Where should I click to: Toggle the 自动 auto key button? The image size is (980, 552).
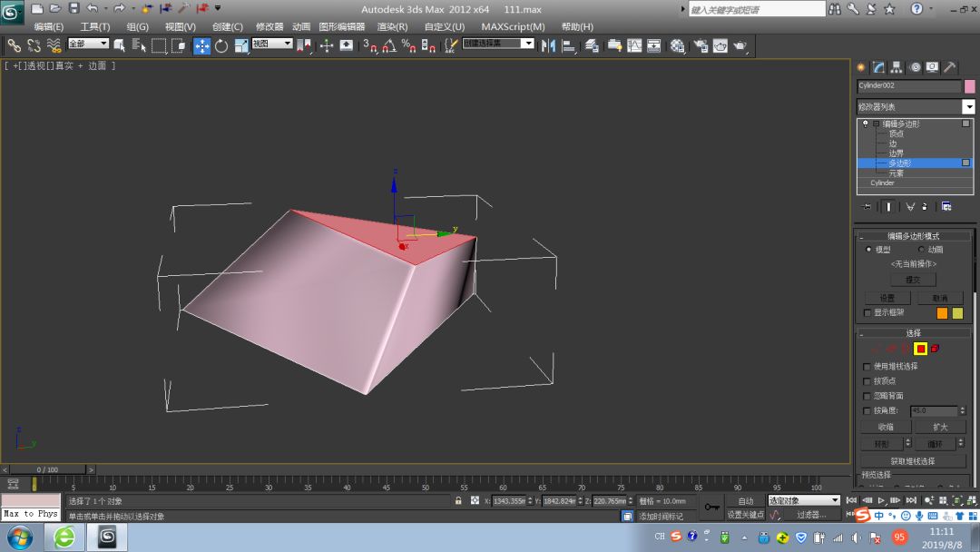tap(746, 501)
